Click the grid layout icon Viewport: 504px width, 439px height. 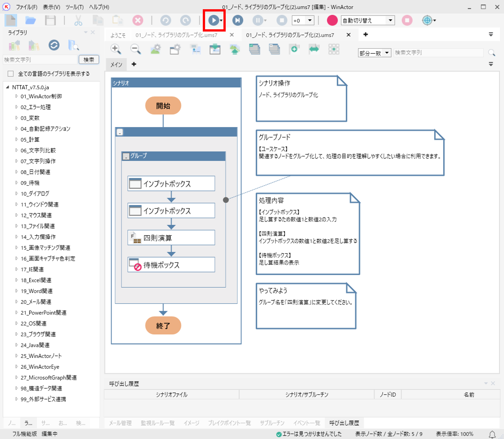coord(334,49)
